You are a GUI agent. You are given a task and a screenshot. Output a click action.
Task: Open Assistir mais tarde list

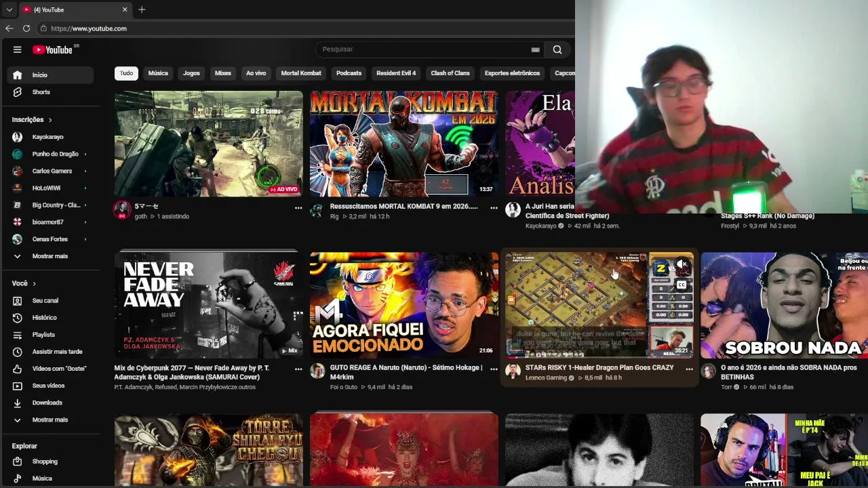[50, 352]
